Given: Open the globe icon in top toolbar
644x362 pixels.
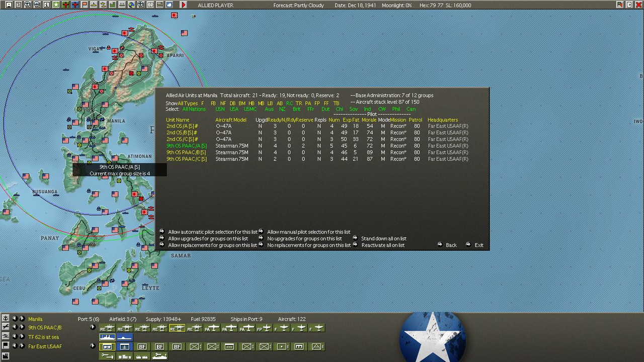Looking at the screenshot, I should tap(131, 5).
